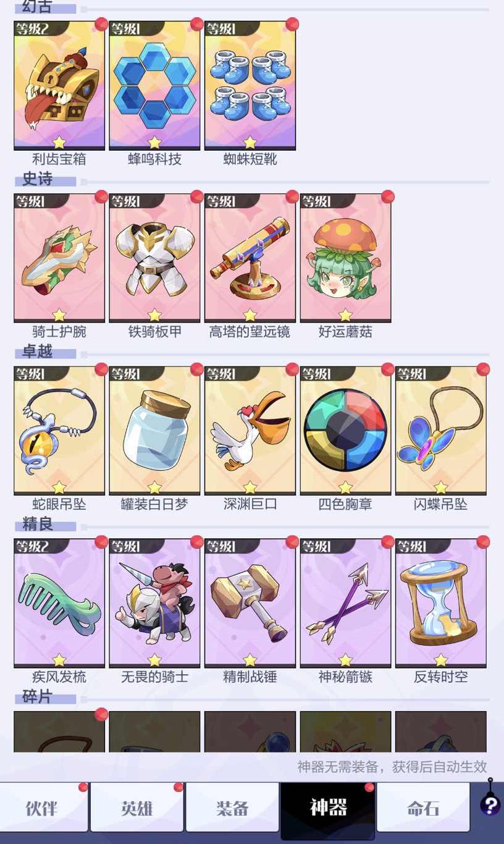The image size is (504, 844).
Task: Tap the 蜘蛛短靴 boots artifact
Action: 250,85
